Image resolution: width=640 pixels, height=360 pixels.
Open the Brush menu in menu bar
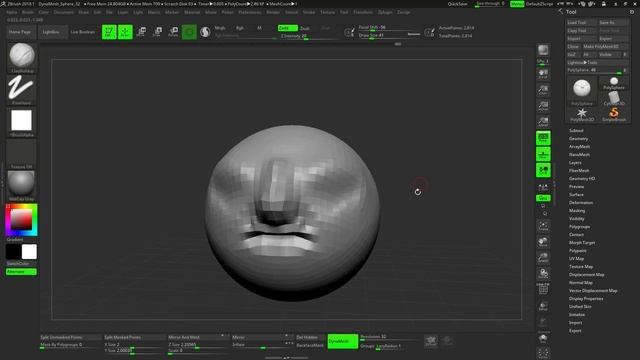28,12
